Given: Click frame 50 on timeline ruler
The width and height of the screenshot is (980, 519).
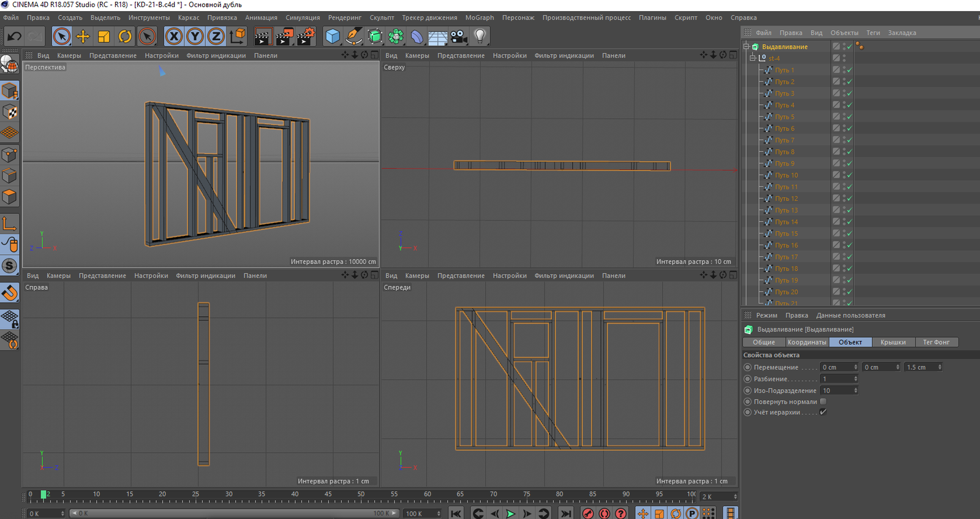Looking at the screenshot, I should pyautogui.click(x=361, y=494).
